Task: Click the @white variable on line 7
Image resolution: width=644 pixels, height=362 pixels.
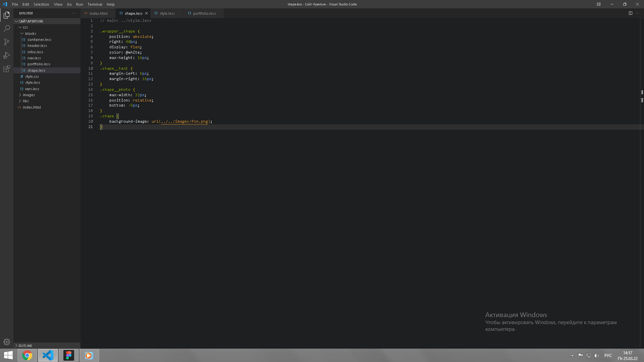Action: click(x=132, y=52)
